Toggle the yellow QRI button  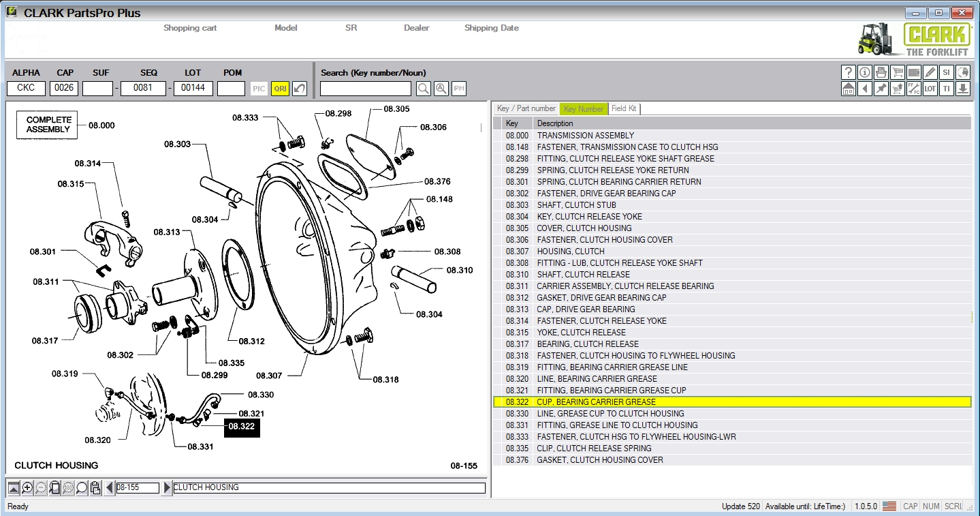pyautogui.click(x=280, y=89)
